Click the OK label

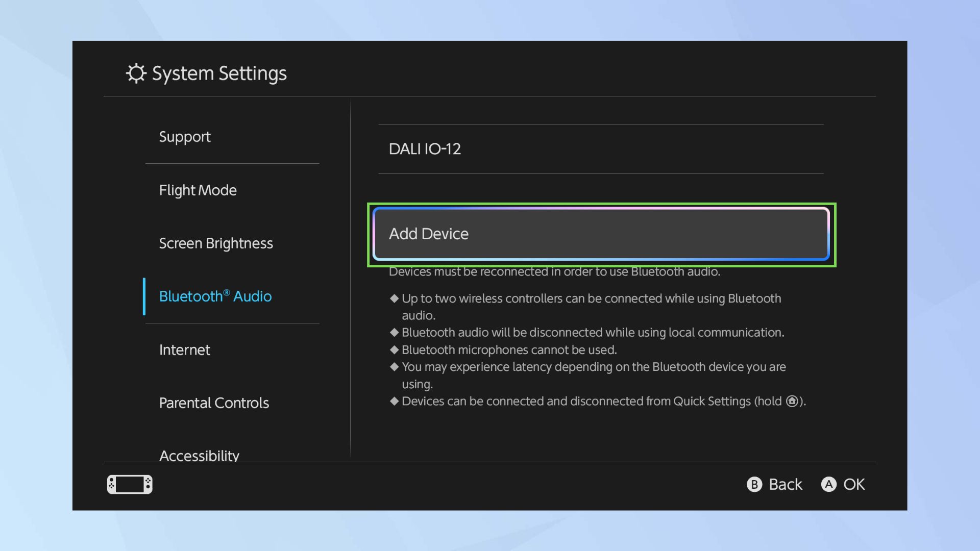tap(853, 484)
